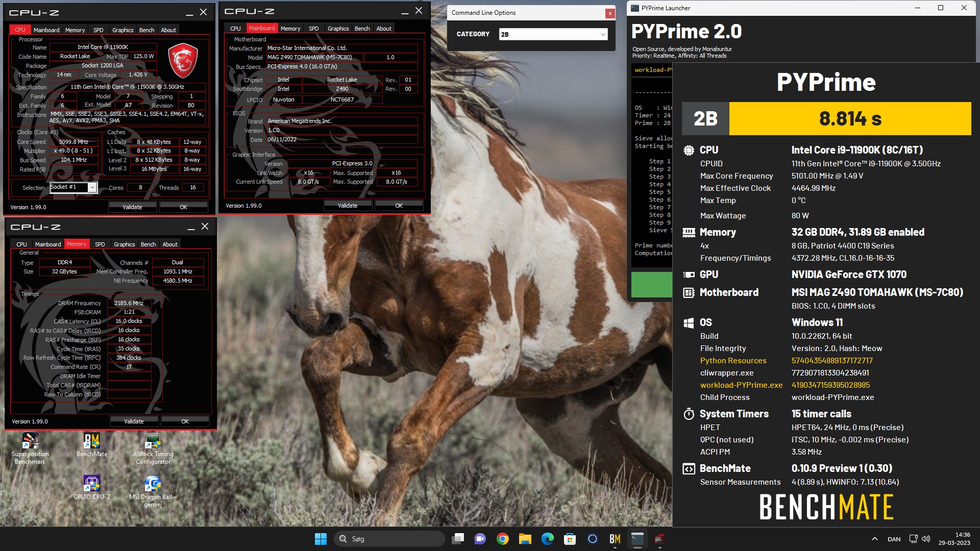This screenshot has height=551, width=980.
Task: Click Validate in the CPU-tab CPU-Z window
Action: click(x=132, y=207)
